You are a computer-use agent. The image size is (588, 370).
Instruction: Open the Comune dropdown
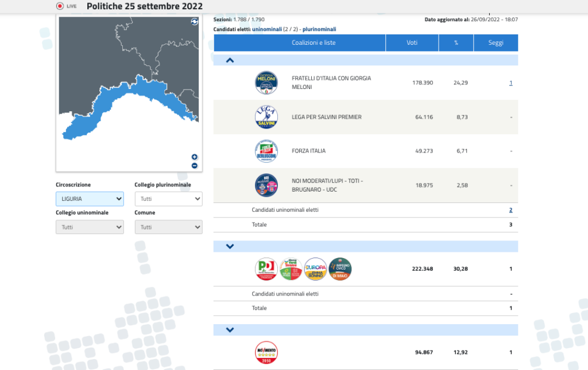(x=169, y=227)
